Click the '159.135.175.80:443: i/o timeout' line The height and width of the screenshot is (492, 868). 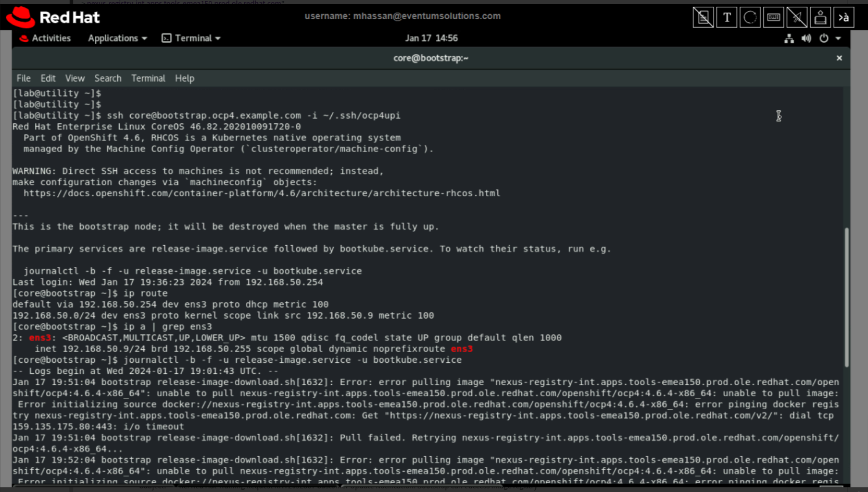98,427
